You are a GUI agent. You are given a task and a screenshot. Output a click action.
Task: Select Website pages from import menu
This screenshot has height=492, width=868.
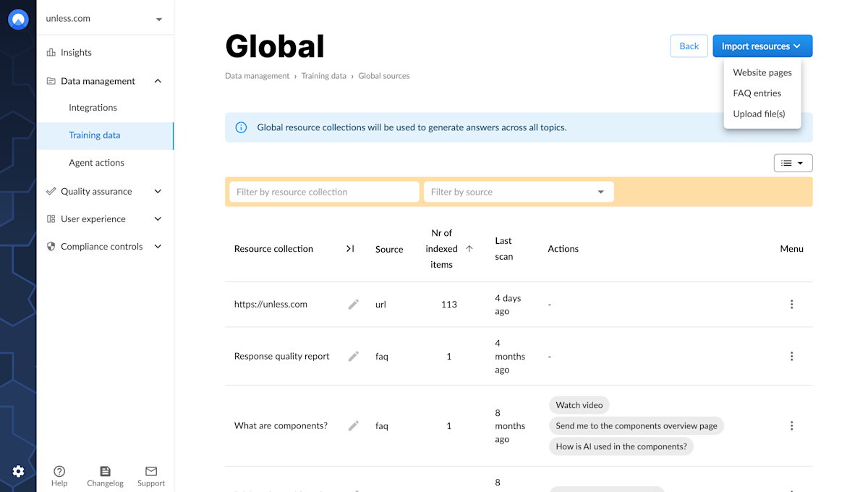coord(762,72)
